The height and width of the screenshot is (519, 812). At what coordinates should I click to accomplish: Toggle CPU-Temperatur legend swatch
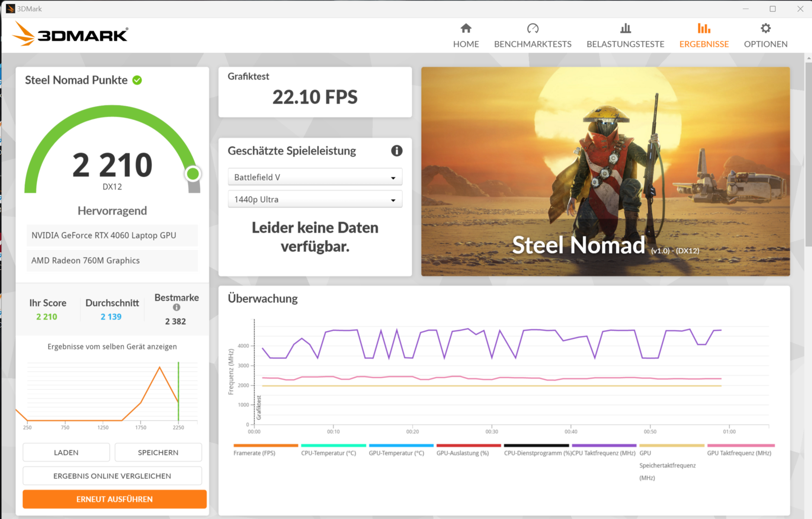click(333, 445)
